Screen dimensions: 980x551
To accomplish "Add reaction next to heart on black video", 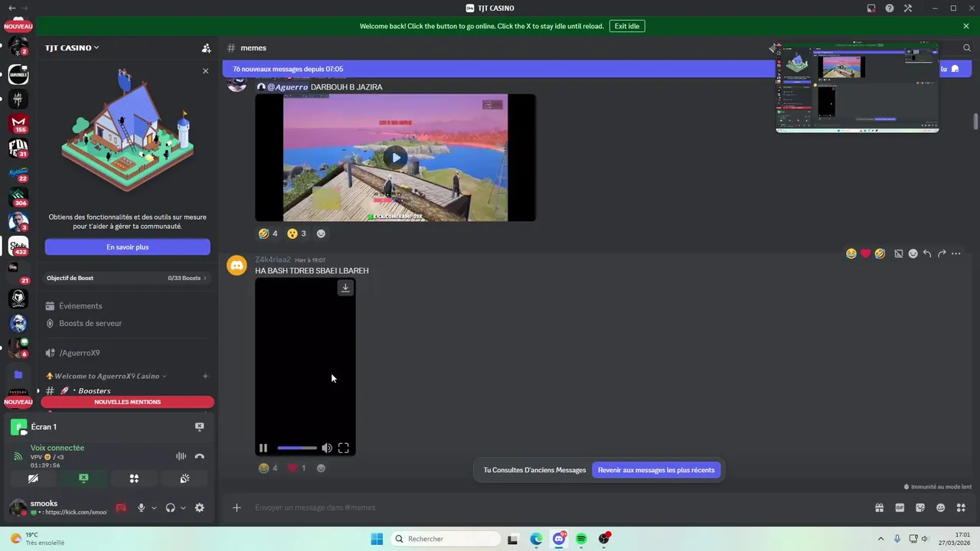I will click(x=321, y=468).
